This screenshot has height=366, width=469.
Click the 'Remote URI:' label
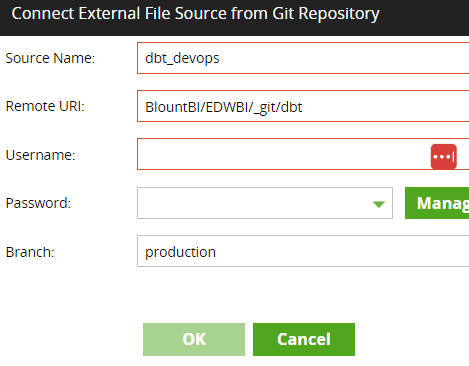(x=45, y=106)
